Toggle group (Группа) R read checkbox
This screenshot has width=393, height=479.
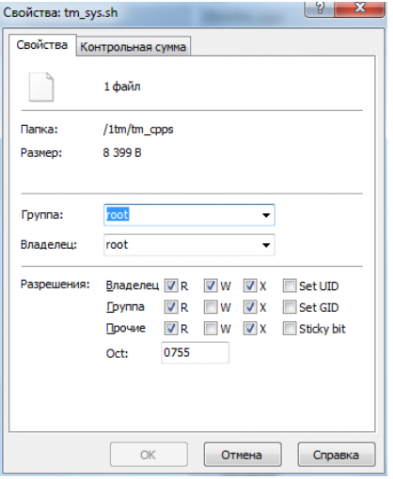[x=171, y=307]
